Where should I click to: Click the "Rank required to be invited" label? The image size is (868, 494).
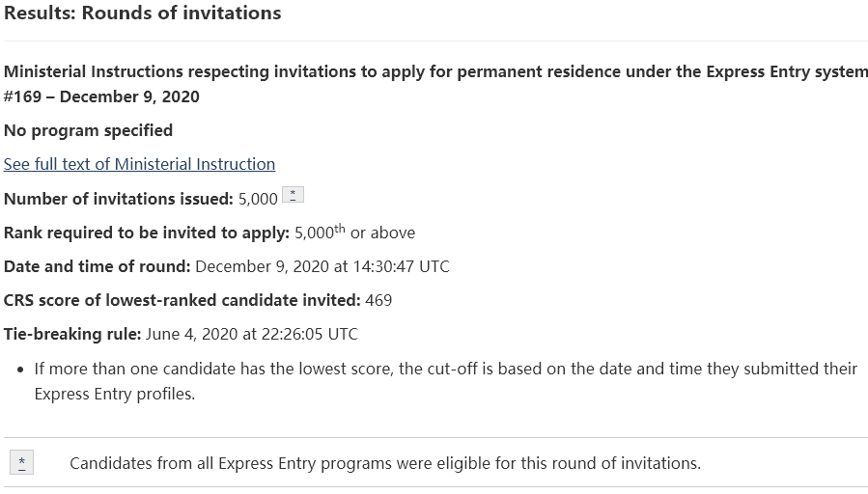pyautogui.click(x=146, y=233)
